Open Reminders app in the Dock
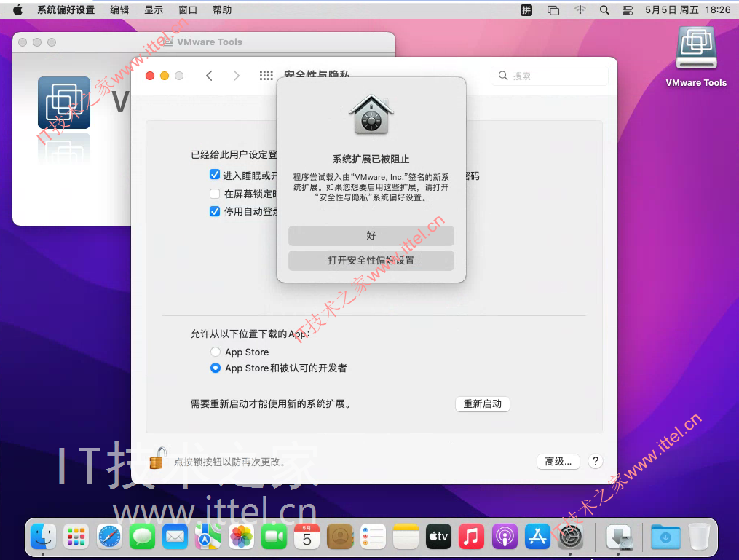The width and height of the screenshot is (739, 560). click(373, 537)
